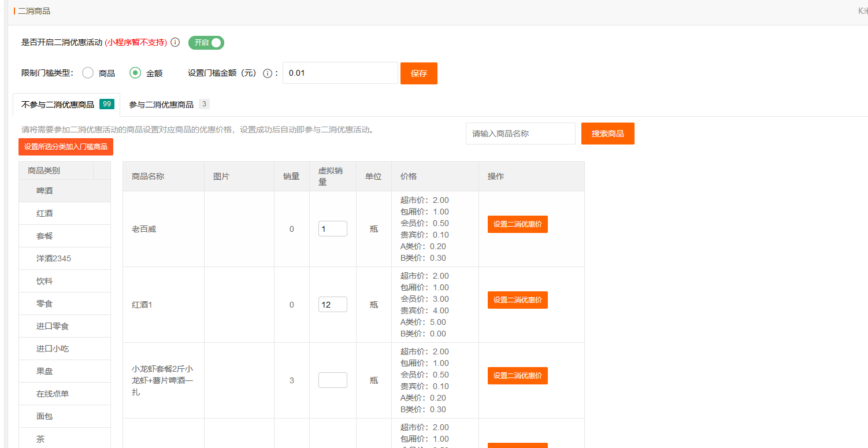Viewport: 868px width, 448px height.
Task: Select the 商品 radio option
Action: 88,73
